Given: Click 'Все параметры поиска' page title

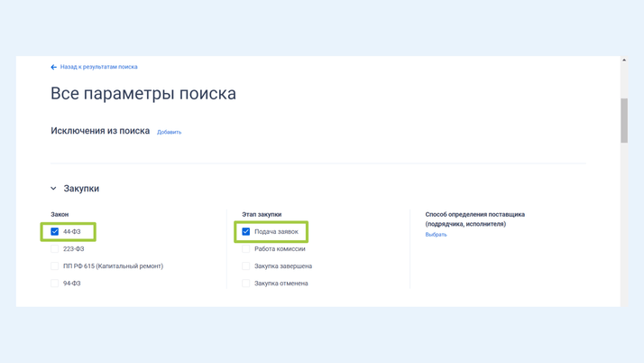Looking at the screenshot, I should coord(143,94).
